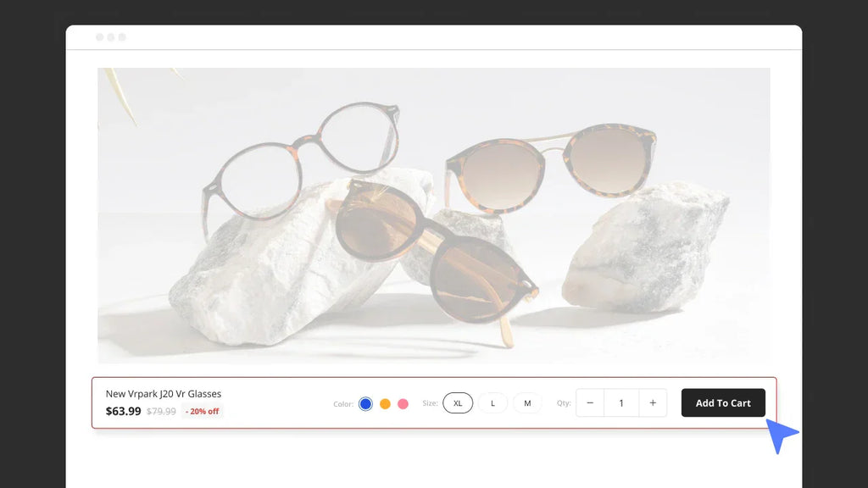The image size is (868, 488).
Task: Pick the pink color swatch
Action: [403, 404]
